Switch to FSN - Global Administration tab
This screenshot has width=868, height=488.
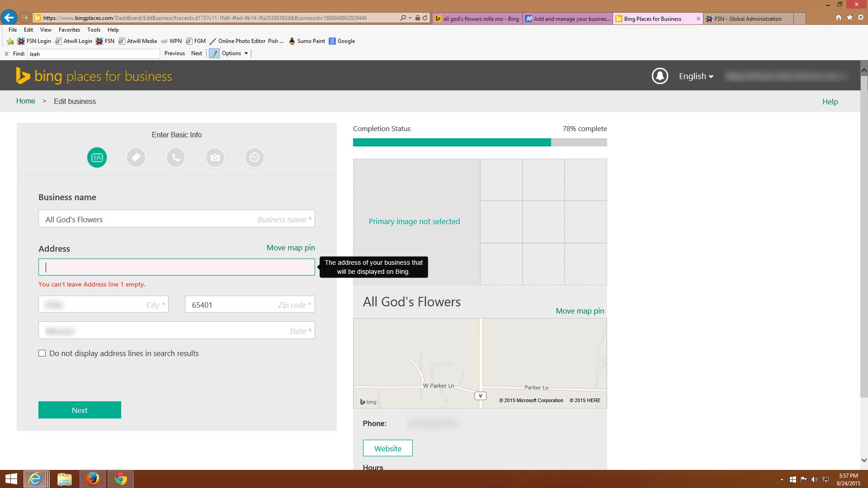(748, 19)
